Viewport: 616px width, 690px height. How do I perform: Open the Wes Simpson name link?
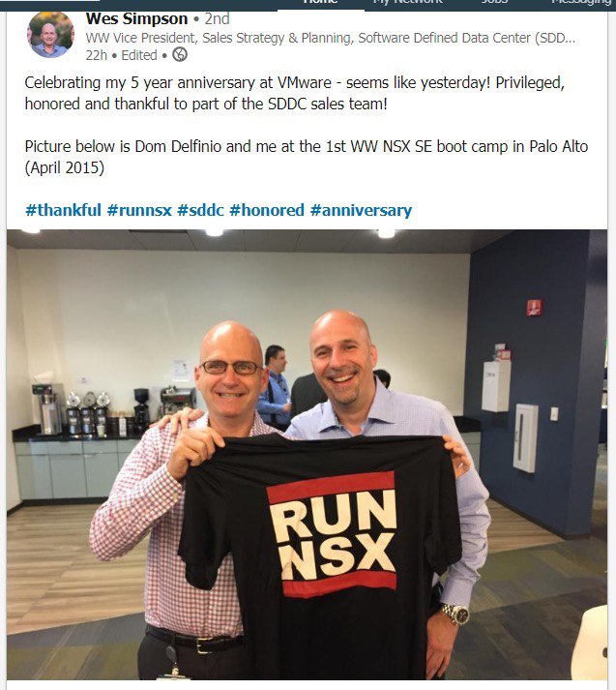(136, 19)
